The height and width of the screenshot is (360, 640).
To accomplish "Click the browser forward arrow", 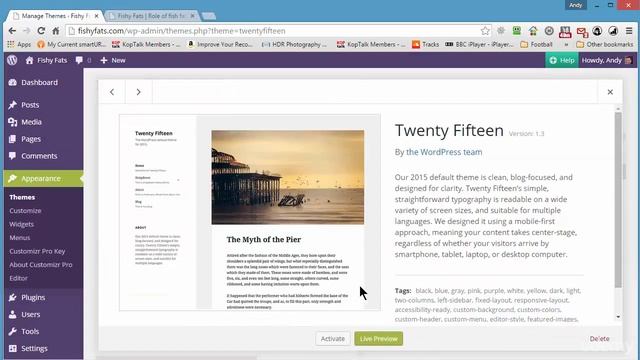I will [x=27, y=31].
